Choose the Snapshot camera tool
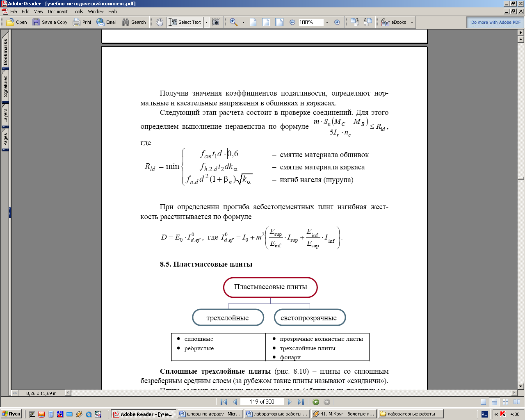 tap(216, 22)
